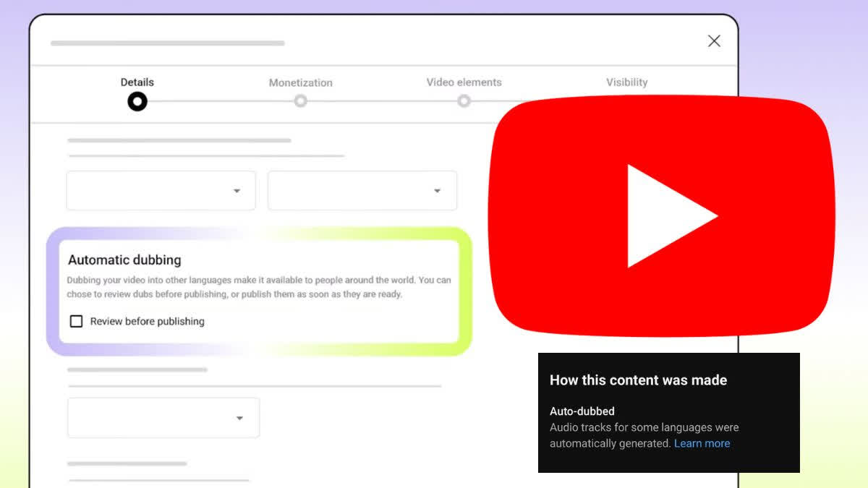868x488 pixels.
Task: Click the Automatic dubbing panel heading
Action: click(x=124, y=260)
